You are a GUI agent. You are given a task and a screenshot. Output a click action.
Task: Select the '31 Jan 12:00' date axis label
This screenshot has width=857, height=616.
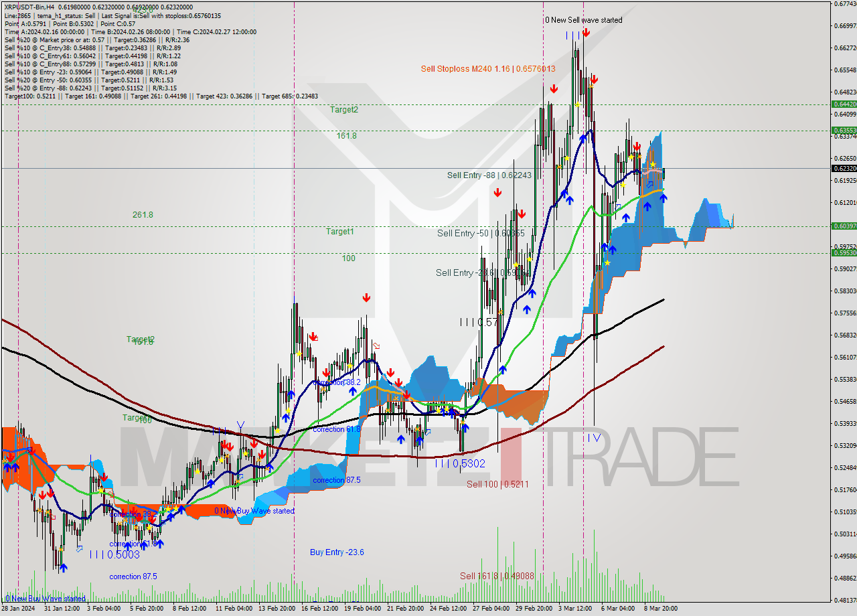click(x=62, y=609)
